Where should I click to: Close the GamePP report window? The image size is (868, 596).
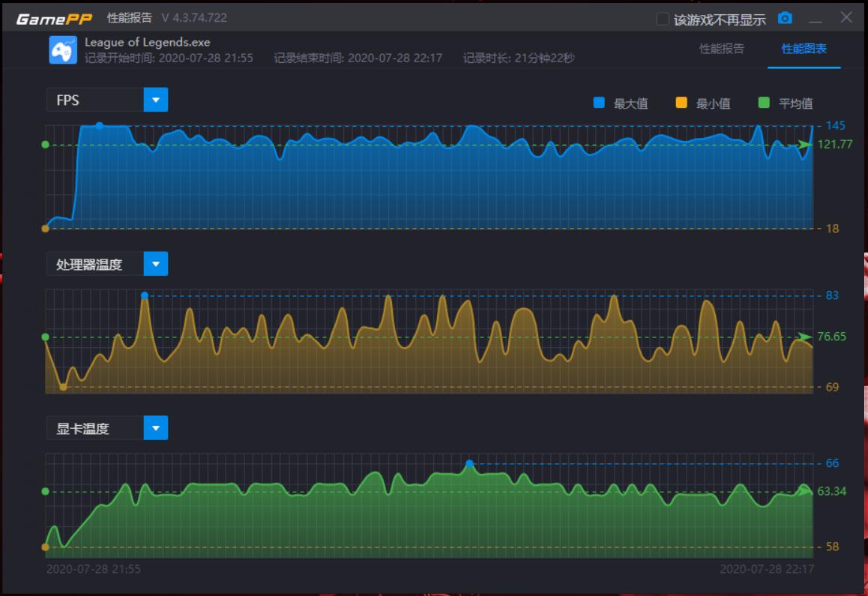click(846, 18)
